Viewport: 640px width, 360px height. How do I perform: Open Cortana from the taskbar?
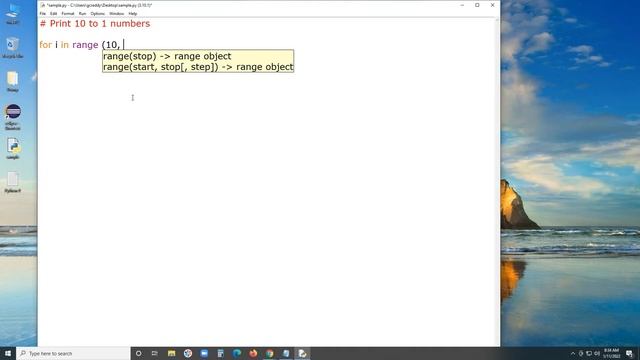[x=138, y=353]
